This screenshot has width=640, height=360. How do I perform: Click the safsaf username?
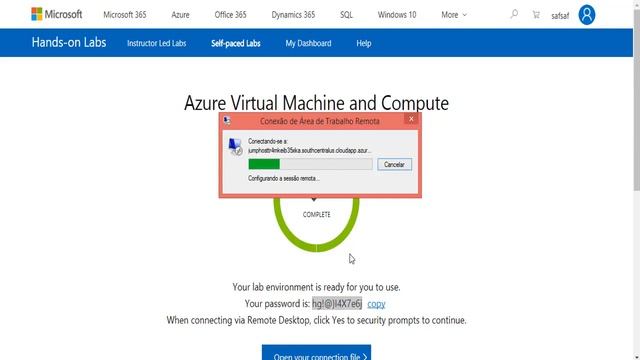pyautogui.click(x=560, y=16)
